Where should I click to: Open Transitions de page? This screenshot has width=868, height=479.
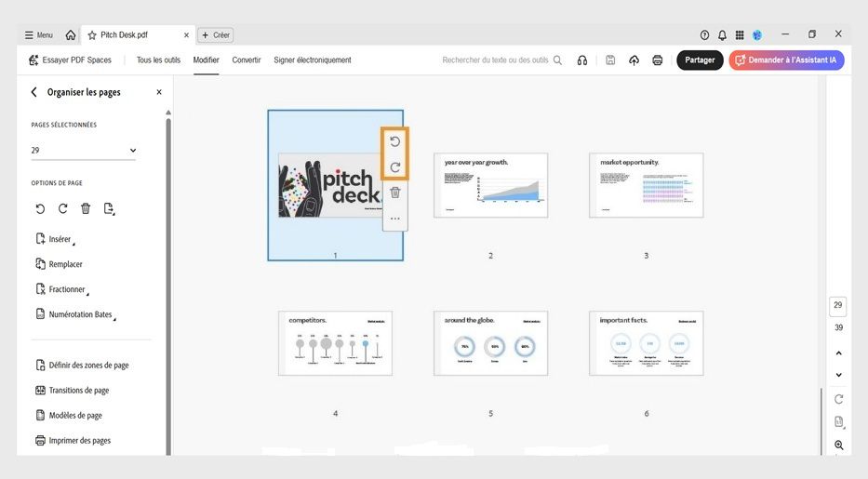tap(72, 390)
